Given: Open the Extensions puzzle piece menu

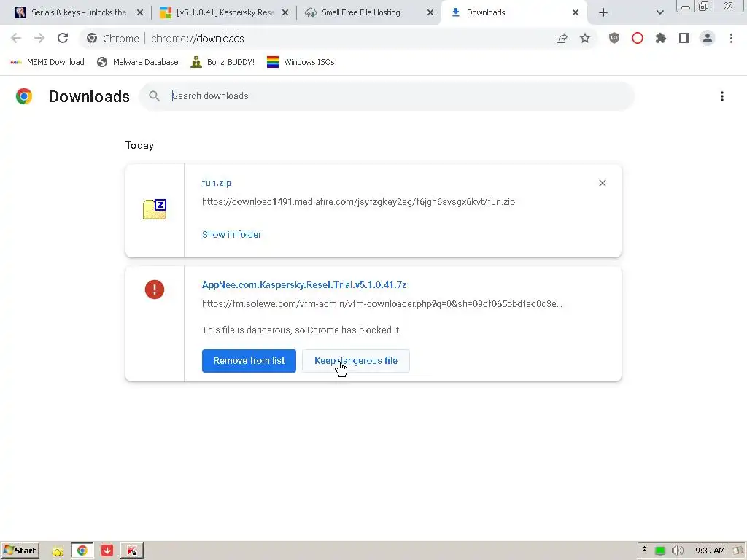Looking at the screenshot, I should coord(661,38).
